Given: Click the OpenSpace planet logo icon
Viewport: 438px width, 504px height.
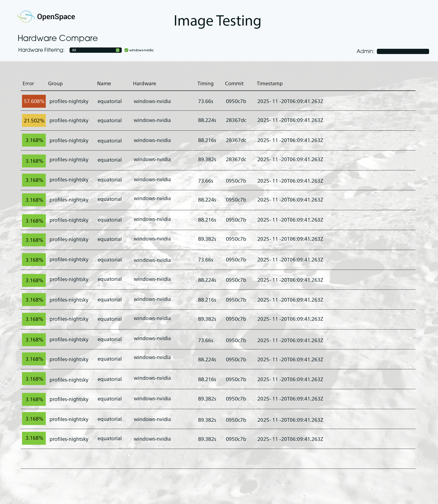Looking at the screenshot, I should point(26,17).
